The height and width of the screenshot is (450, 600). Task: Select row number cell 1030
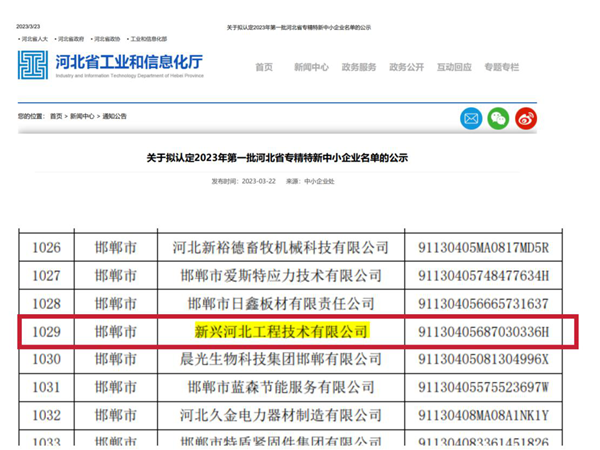click(46, 359)
